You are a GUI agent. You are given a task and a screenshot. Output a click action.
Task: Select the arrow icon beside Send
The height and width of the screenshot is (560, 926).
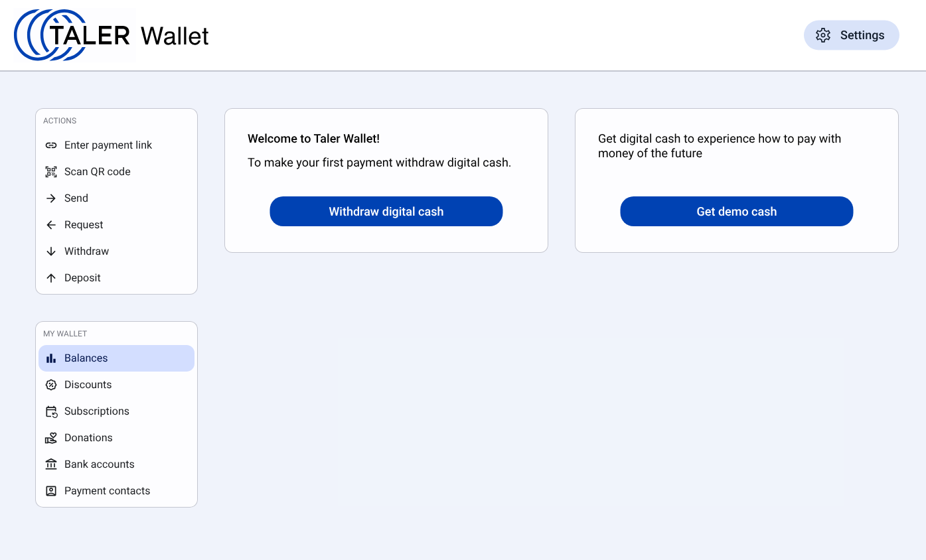click(51, 198)
